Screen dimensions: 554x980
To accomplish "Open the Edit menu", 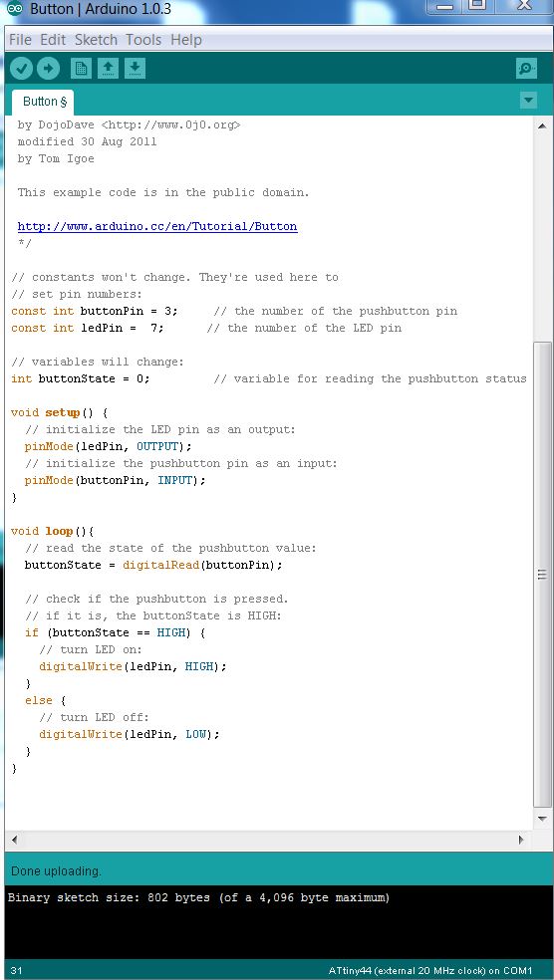I will (x=53, y=40).
